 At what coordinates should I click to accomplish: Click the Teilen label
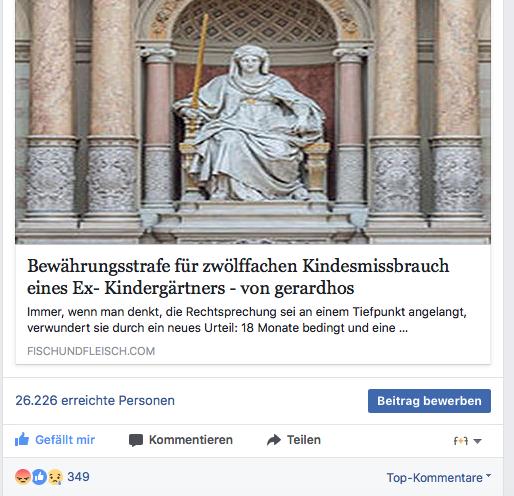pos(304,440)
